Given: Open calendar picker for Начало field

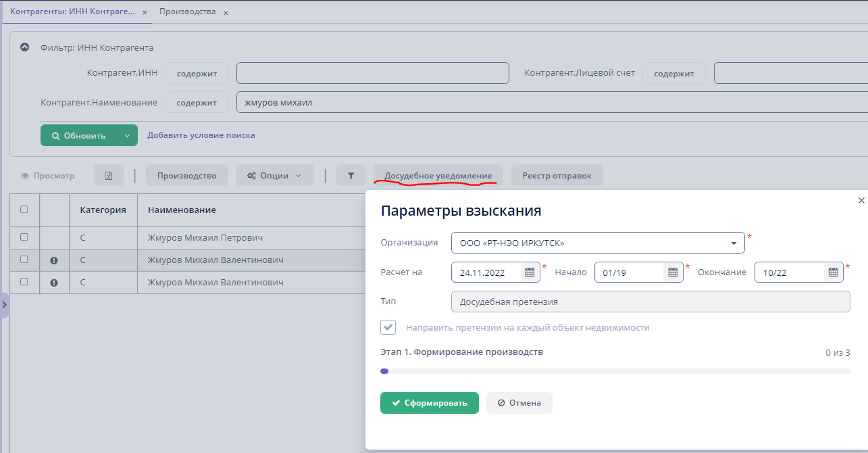Looking at the screenshot, I should [673, 272].
